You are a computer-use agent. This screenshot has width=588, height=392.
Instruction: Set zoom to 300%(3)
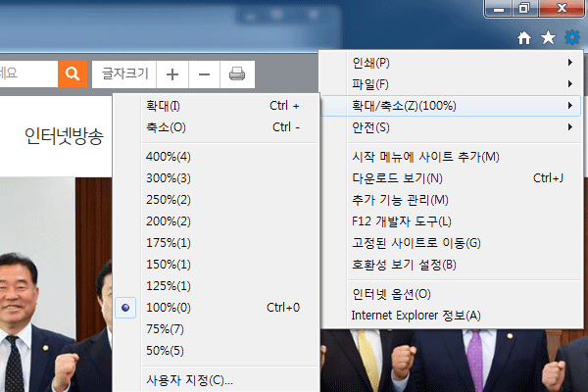coord(217,178)
